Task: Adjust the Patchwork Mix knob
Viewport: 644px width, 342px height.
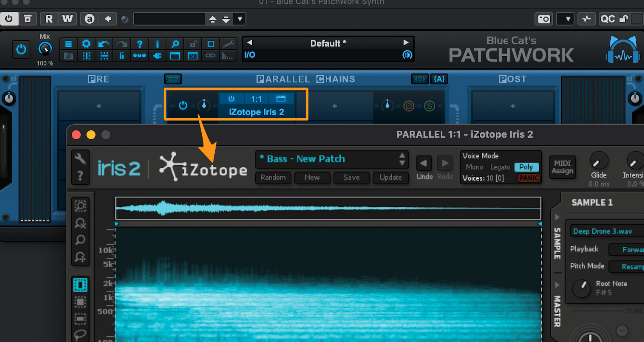Action: click(x=45, y=49)
